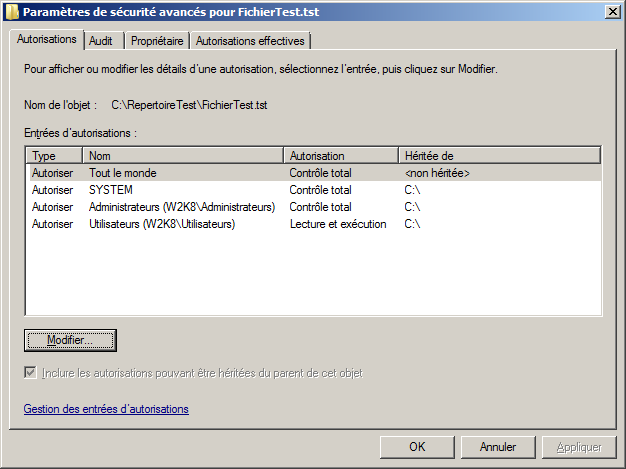Screen dimensions: 626x469
Task: Sort entries by the Nom column header
Action: 183,156
